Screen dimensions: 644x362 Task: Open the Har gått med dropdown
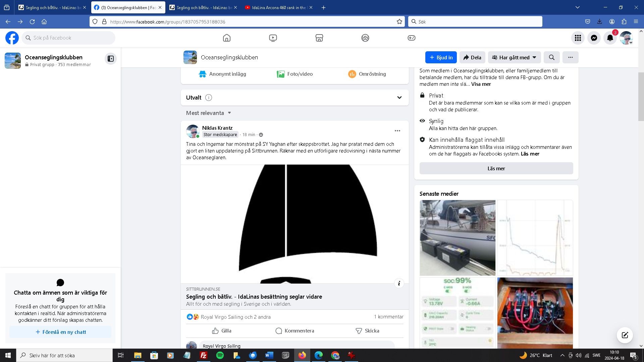[x=514, y=57]
